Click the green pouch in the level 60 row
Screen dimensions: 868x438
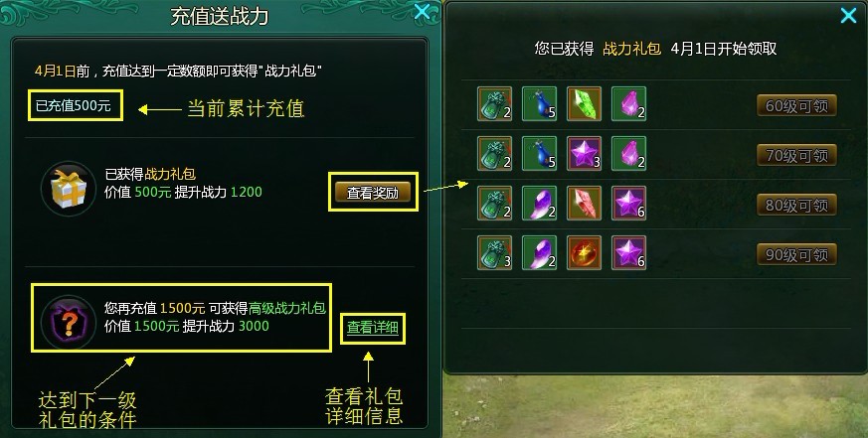click(x=494, y=103)
